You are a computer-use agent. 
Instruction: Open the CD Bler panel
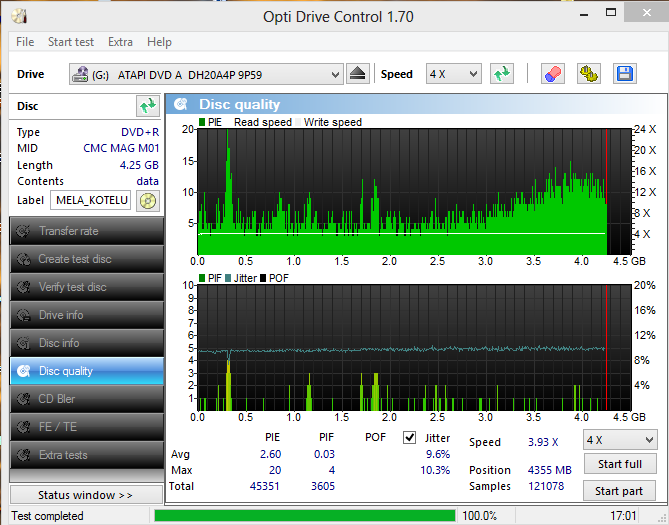click(x=87, y=399)
